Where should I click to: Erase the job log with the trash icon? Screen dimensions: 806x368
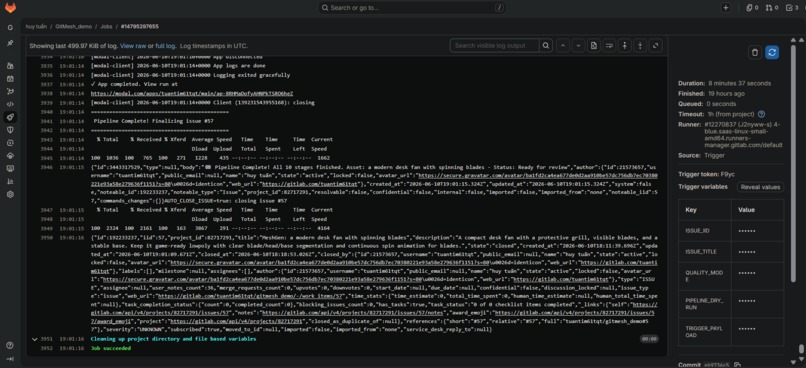click(x=755, y=52)
